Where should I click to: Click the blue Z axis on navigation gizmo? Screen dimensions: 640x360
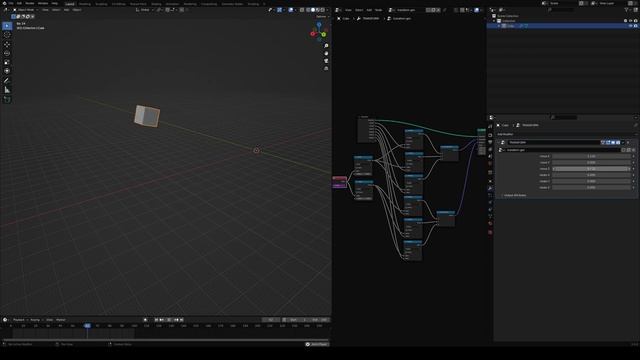pos(319,25)
